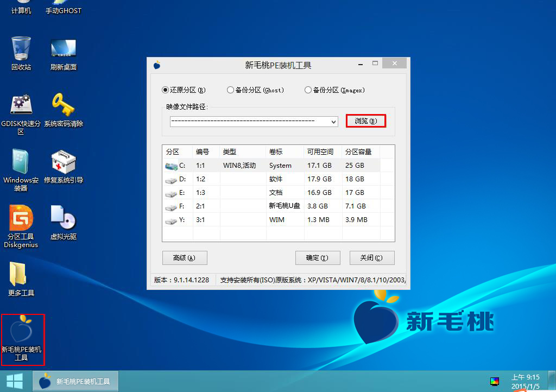Click the 卷标 column header
Image resolution: width=556 pixels, height=392 pixels.
pyautogui.click(x=285, y=151)
